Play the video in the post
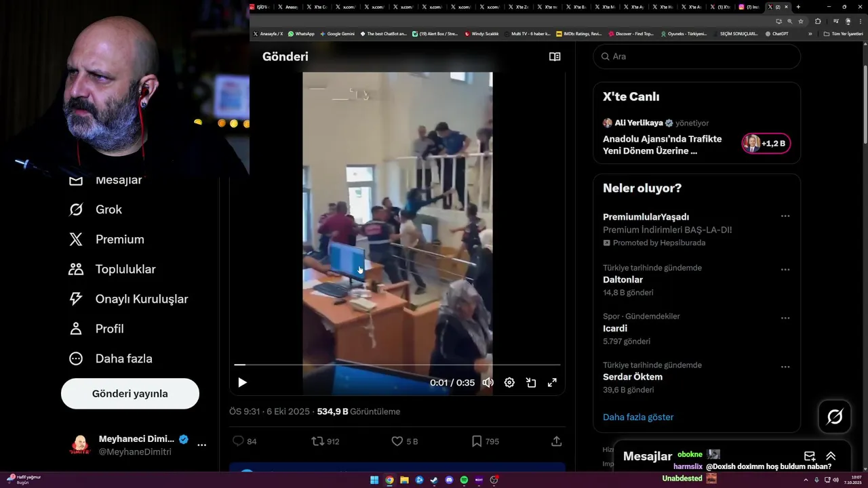Screen dimensions: 868x488 [242, 382]
